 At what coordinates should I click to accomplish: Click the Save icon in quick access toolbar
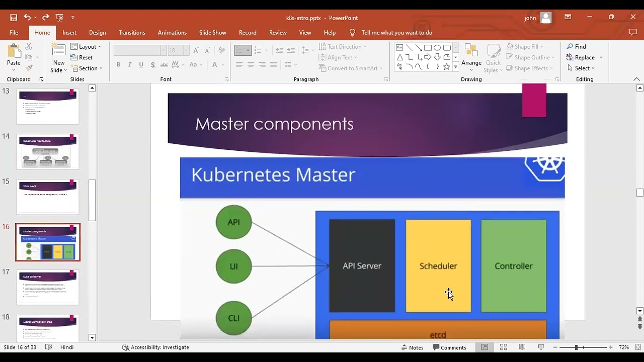14,18
